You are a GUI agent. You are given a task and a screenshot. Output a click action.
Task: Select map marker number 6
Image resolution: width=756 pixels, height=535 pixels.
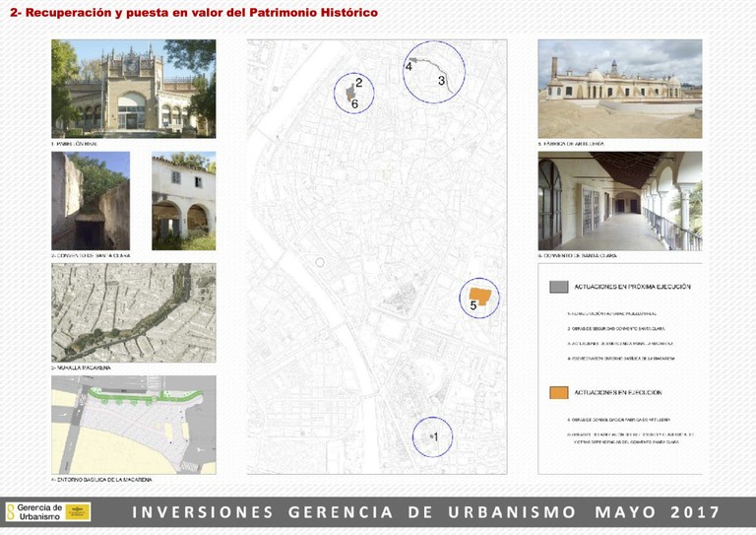(354, 103)
